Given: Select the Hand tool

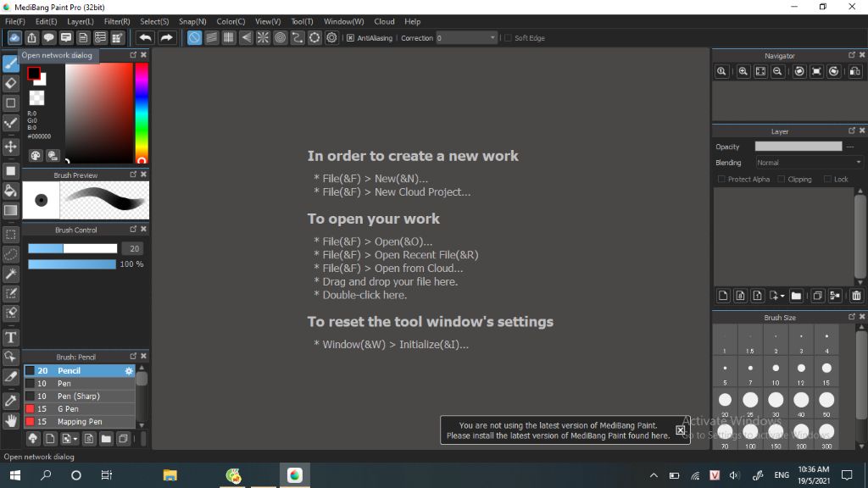Looking at the screenshot, I should click(x=10, y=421).
